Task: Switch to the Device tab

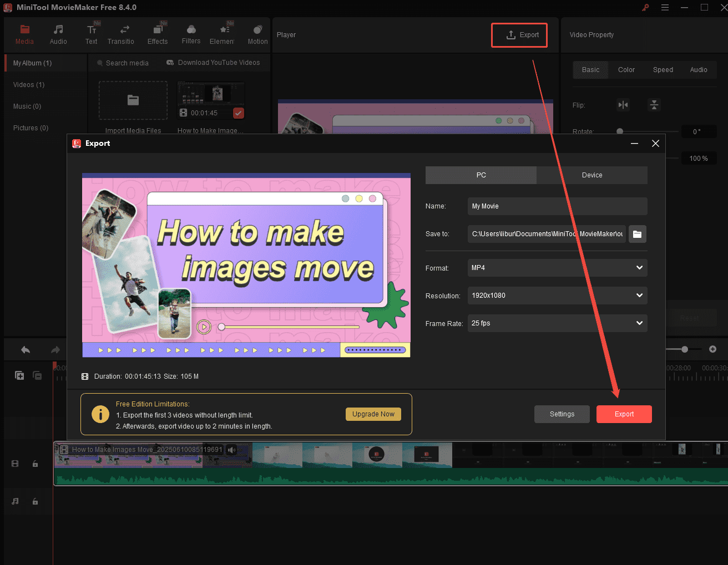Action: (592, 175)
